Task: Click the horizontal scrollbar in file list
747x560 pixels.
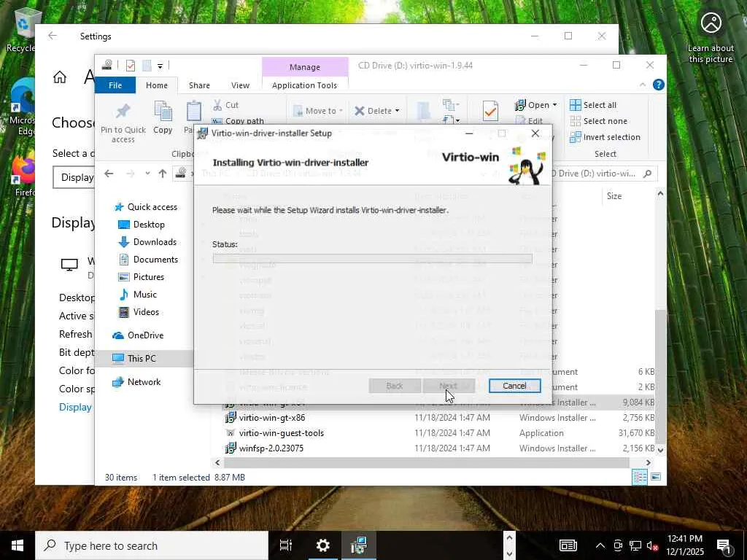Action: tap(426, 462)
